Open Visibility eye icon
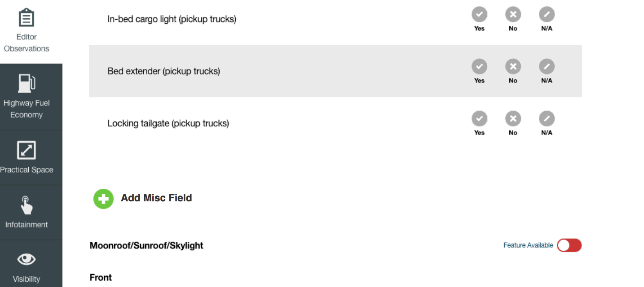The width and height of the screenshot is (644, 287). coord(26,259)
